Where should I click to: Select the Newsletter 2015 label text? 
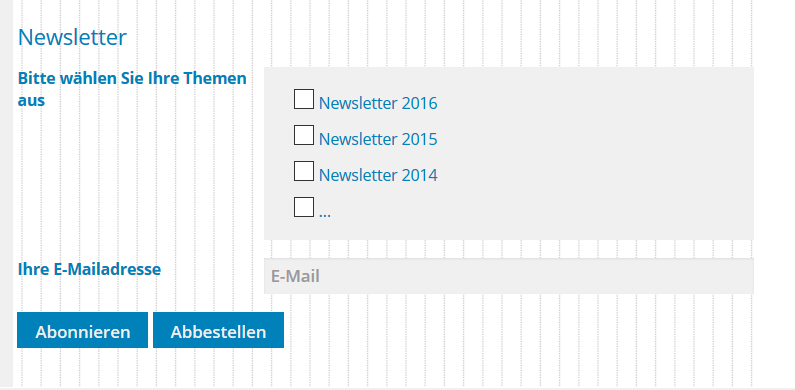pos(378,139)
